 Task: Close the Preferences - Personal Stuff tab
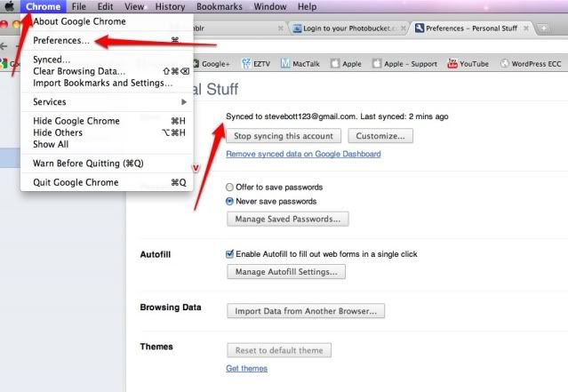[x=526, y=28]
